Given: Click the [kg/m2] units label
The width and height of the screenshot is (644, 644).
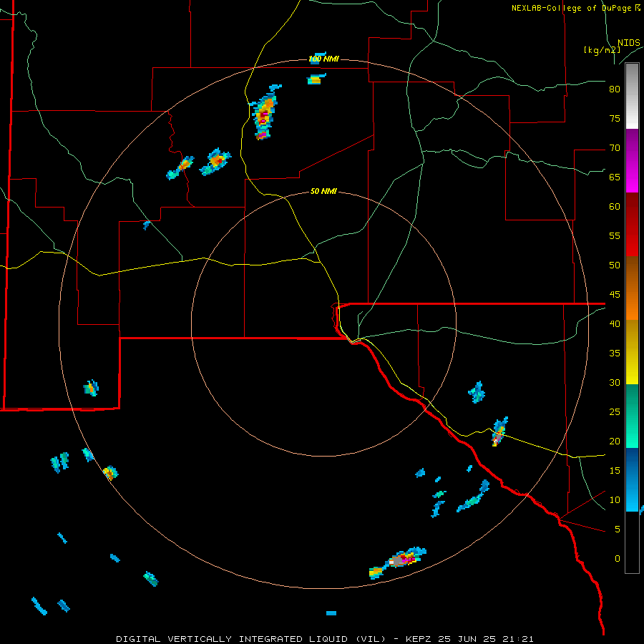Looking at the screenshot, I should coord(602,50).
